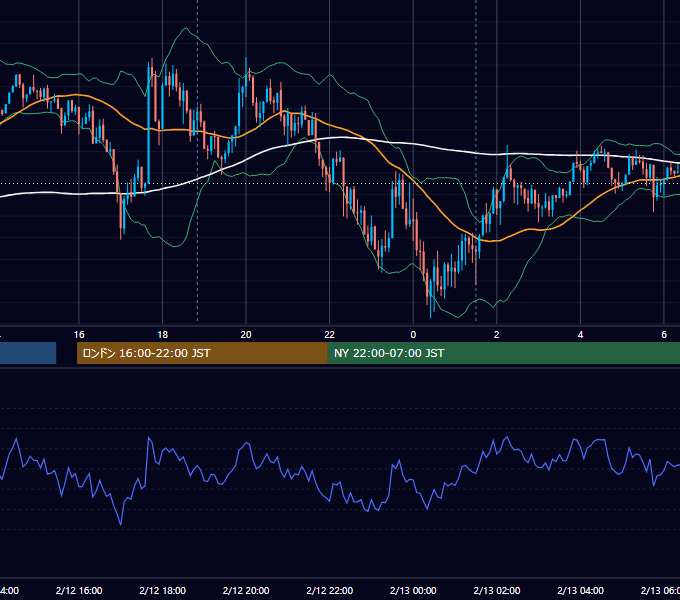
Task: Click the 2/13 00:00 date label
Action: point(413,590)
